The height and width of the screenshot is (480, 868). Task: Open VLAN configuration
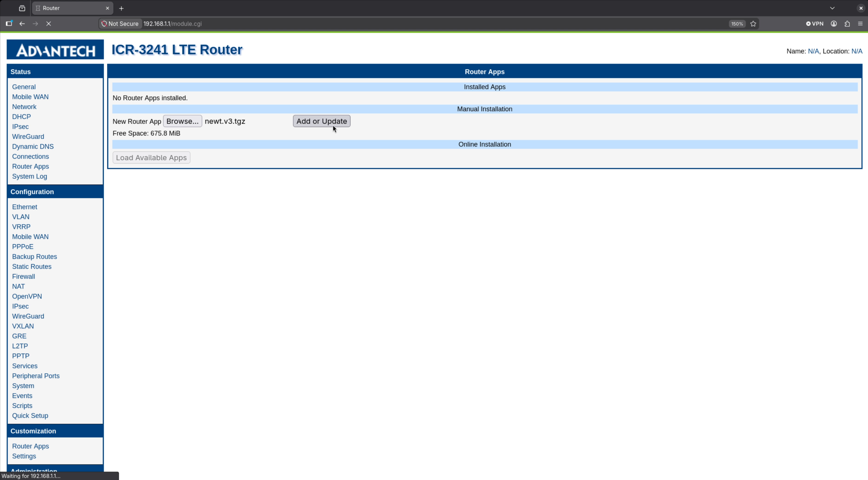pos(21,217)
